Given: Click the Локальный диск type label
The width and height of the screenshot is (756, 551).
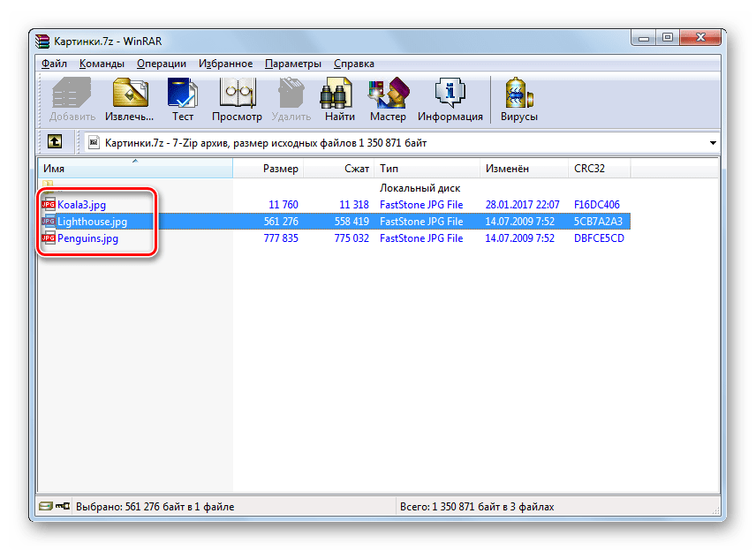Looking at the screenshot, I should (x=420, y=188).
